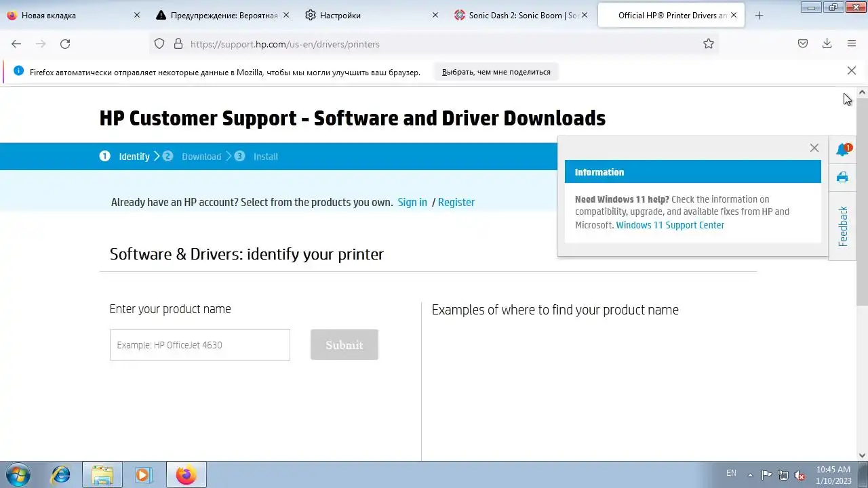868x488 pixels.
Task: Open the Feedback side tab
Action: click(843, 226)
